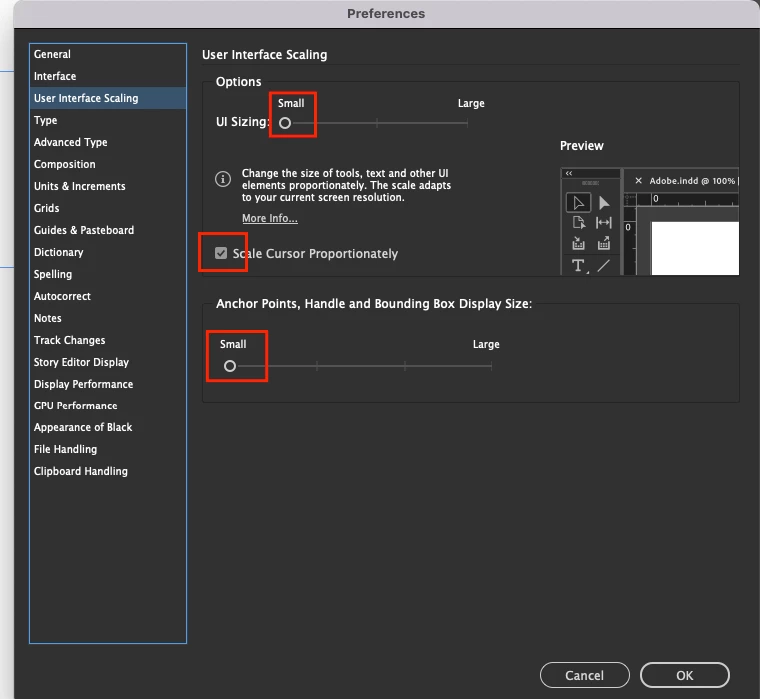Click the collapse arrows in Preview toolbar

pos(569,173)
